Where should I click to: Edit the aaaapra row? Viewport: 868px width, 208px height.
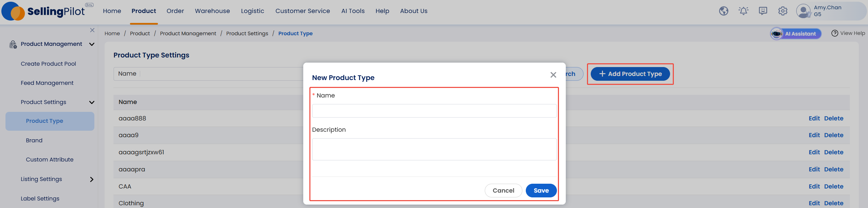click(814, 169)
